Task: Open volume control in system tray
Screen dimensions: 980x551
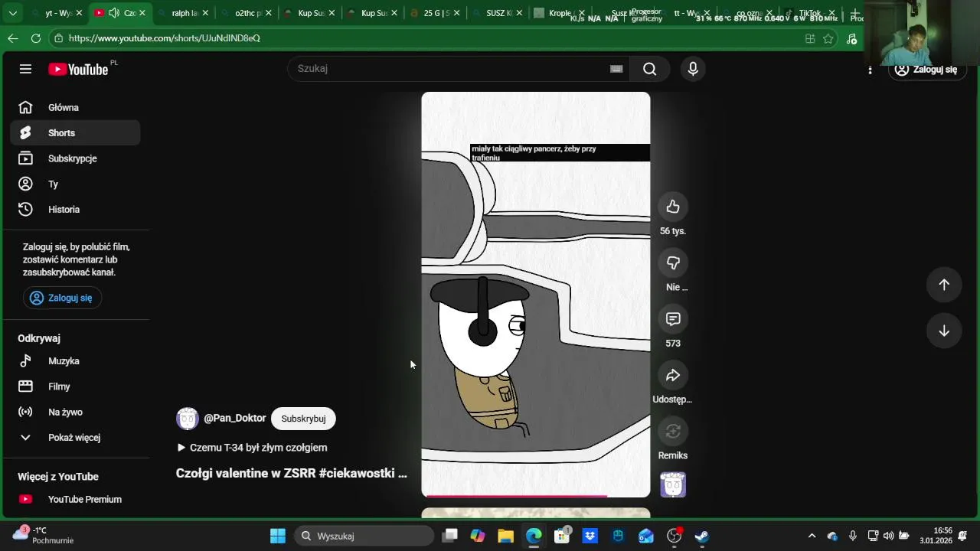Action: pyautogui.click(x=888, y=536)
